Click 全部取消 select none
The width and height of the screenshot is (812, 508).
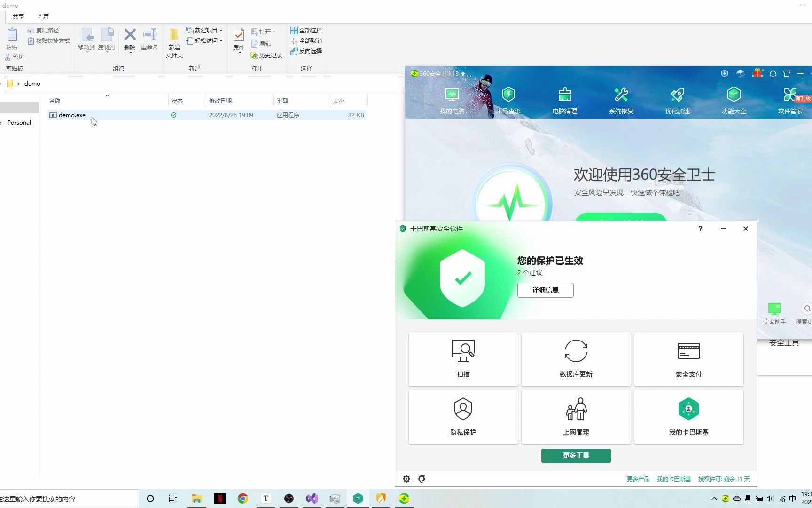[x=306, y=41]
